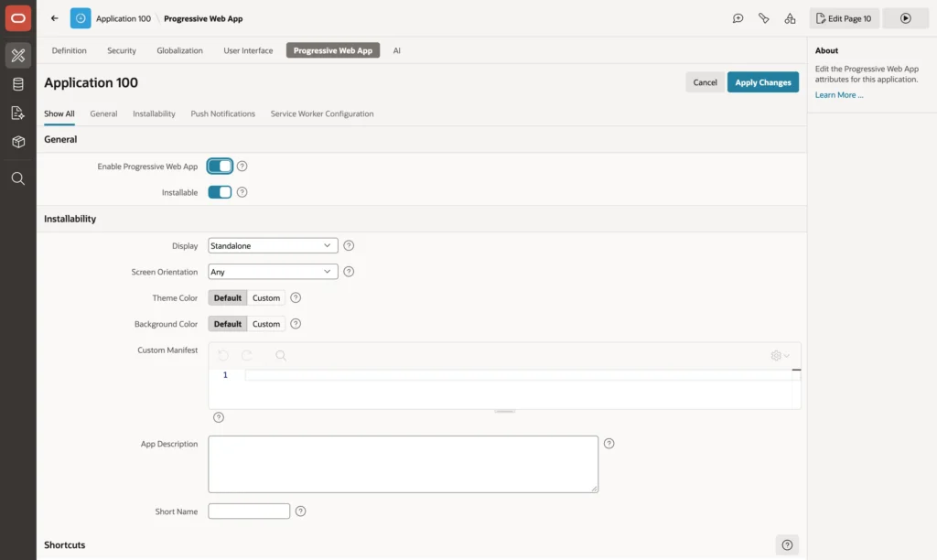Select the Installability sub-tab

tap(154, 113)
